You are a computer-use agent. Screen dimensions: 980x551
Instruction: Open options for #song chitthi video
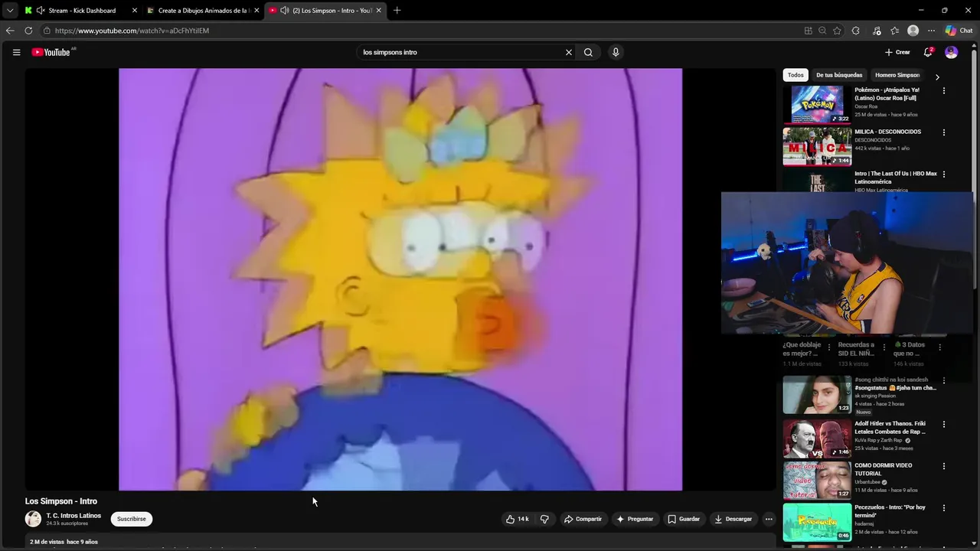pyautogui.click(x=944, y=380)
